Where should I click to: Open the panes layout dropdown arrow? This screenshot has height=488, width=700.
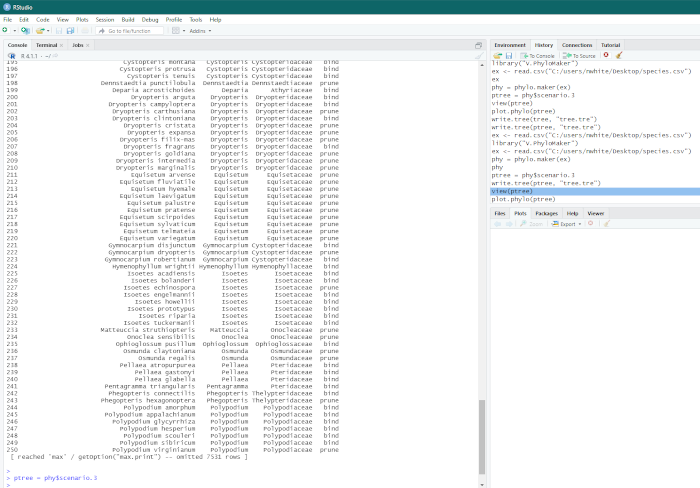(184, 31)
